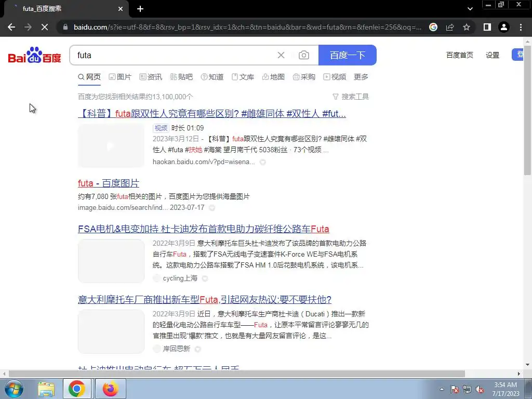The height and width of the screenshot is (399, 532).
Task: Click the scroll-right arrow at bottom
Action: coord(519,374)
